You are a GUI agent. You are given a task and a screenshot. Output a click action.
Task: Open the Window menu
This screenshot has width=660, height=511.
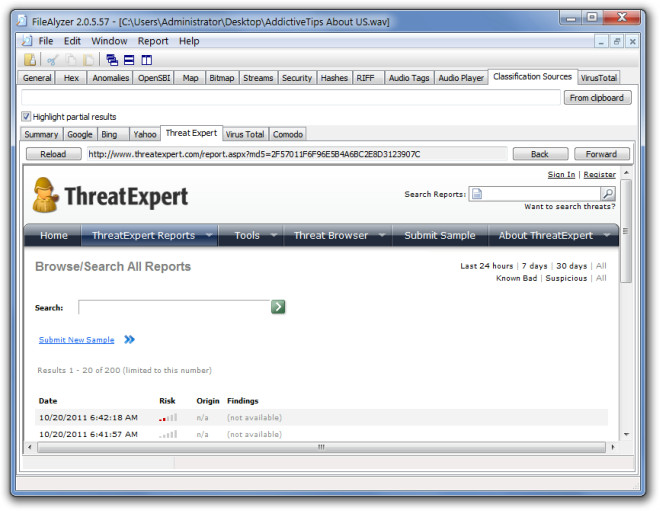109,41
